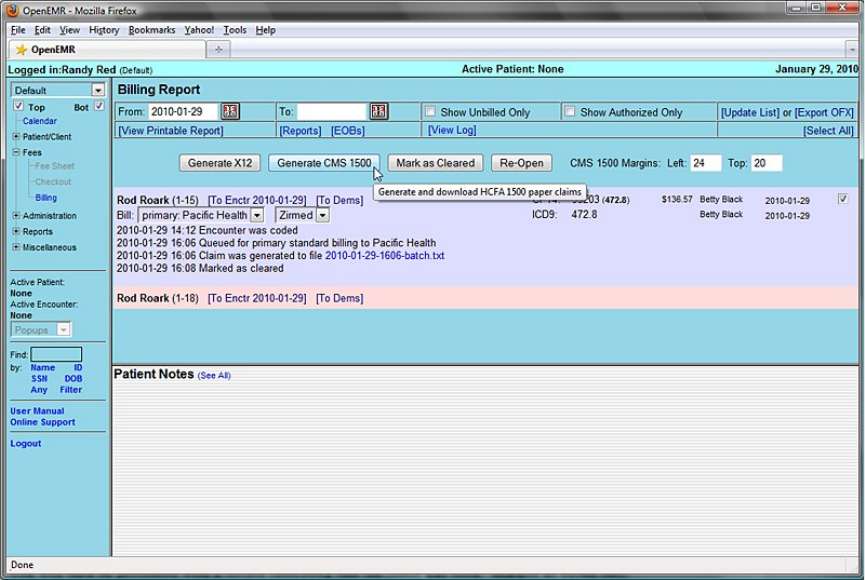The image size is (865, 580).
Task: Toggle the Top frame checkbox
Action: [18, 106]
